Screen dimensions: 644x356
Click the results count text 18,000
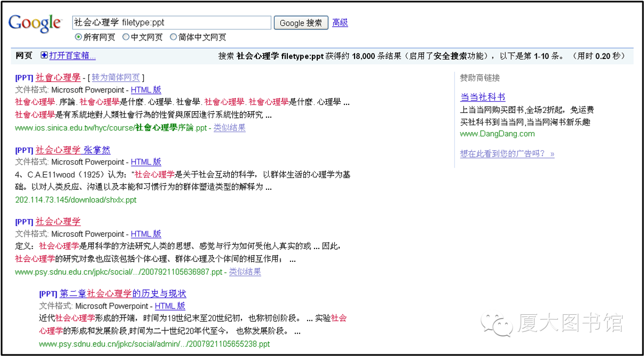[363, 56]
